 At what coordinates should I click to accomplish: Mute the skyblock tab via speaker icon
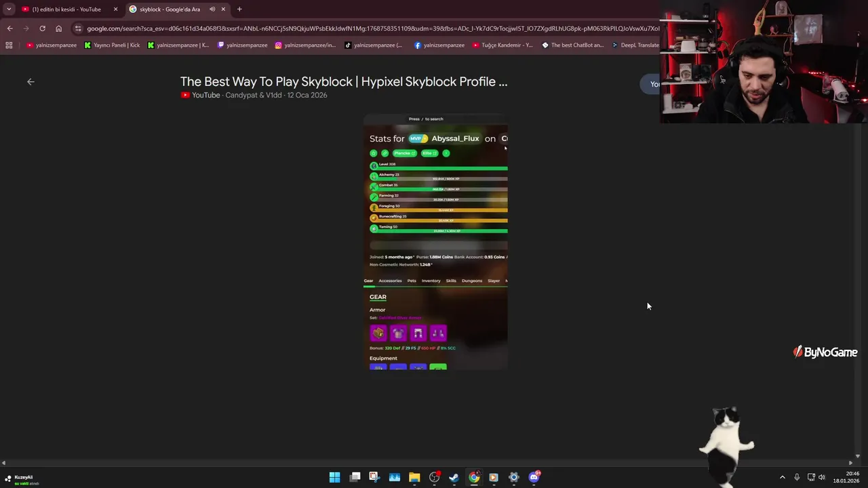212,9
